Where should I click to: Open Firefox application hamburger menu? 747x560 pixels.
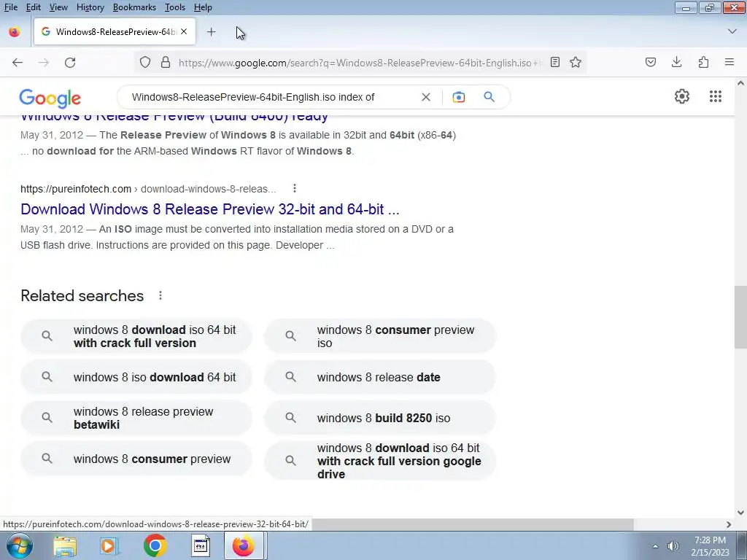tap(729, 62)
